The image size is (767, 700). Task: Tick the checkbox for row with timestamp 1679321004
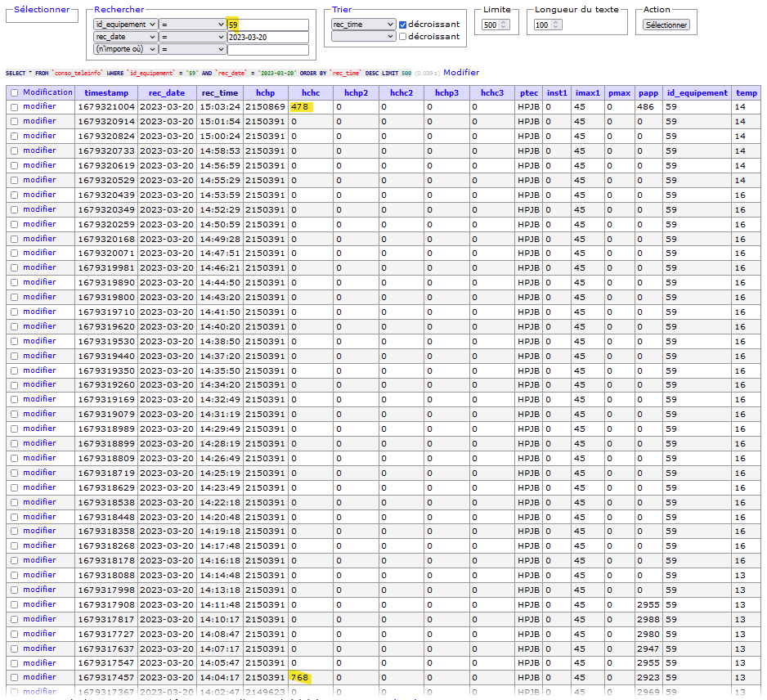14,107
